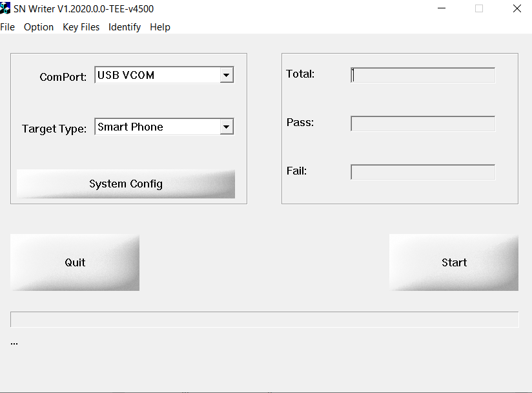Click the "..." status text below progress bar
532x393 pixels.
point(14,343)
